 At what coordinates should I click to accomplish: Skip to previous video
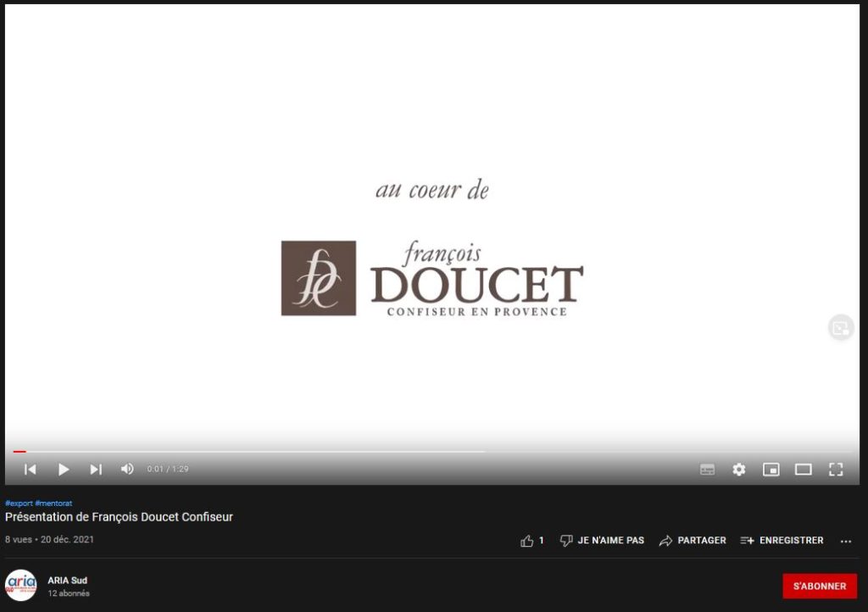point(31,470)
